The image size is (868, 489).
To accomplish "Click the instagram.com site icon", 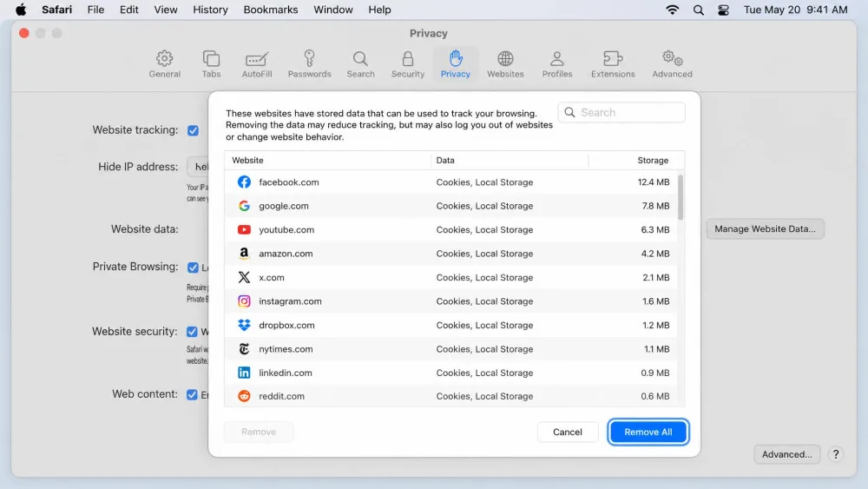I will (244, 301).
